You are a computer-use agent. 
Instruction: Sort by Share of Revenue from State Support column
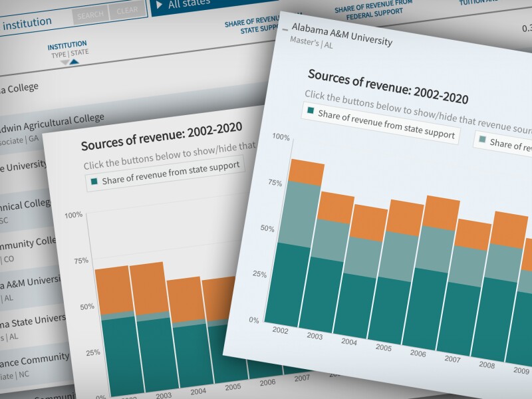251,25
